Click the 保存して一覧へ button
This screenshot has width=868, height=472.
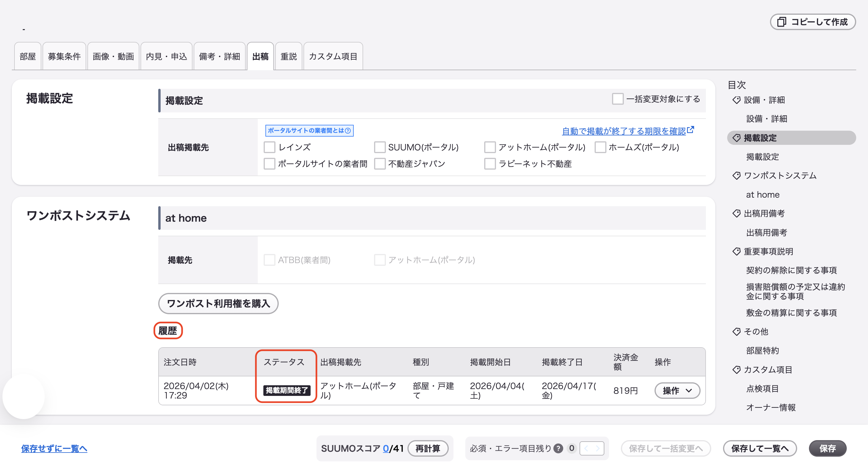pos(760,448)
